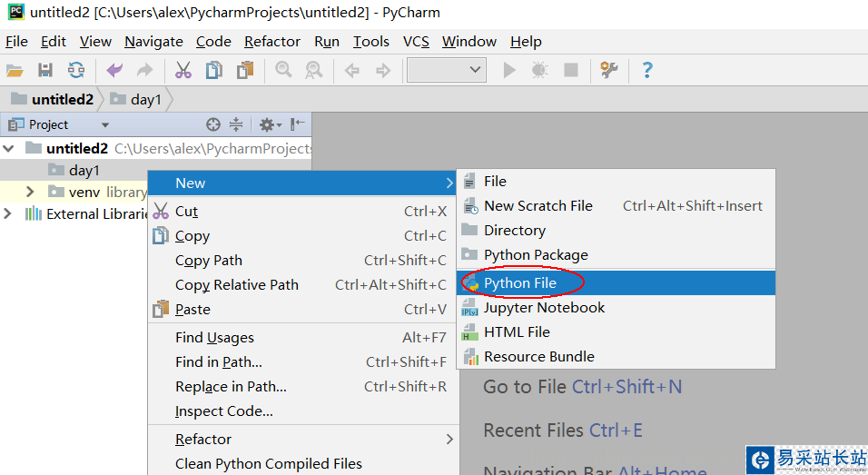Click the Help question mark icon

tap(647, 71)
